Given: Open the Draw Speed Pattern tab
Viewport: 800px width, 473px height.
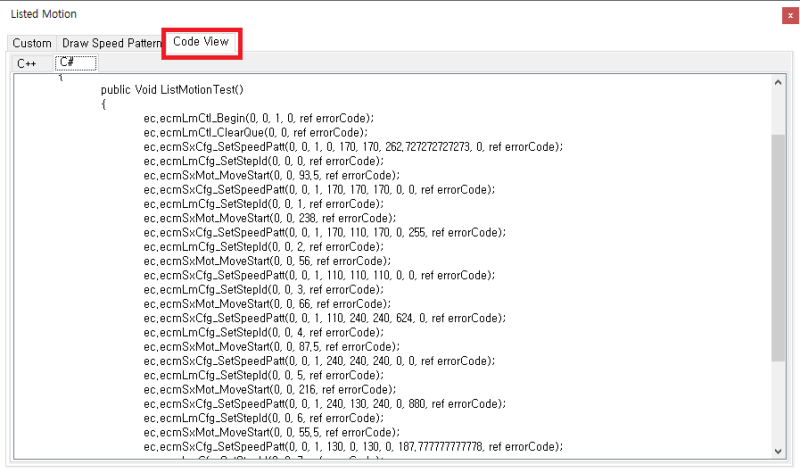Looking at the screenshot, I should coord(110,43).
